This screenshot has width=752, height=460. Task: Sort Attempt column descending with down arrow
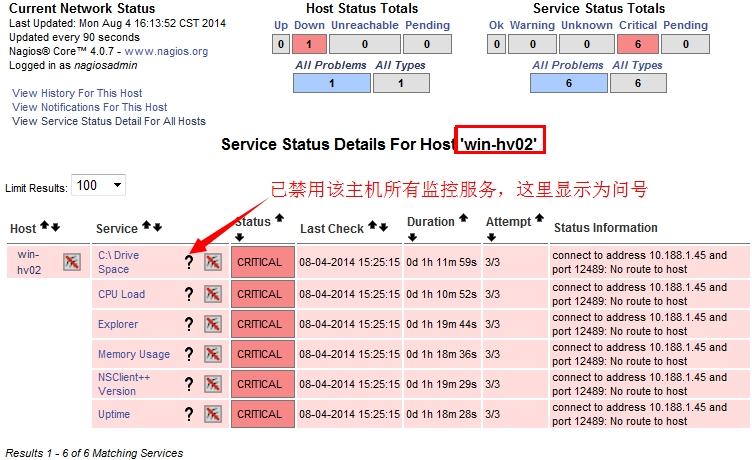coord(491,237)
